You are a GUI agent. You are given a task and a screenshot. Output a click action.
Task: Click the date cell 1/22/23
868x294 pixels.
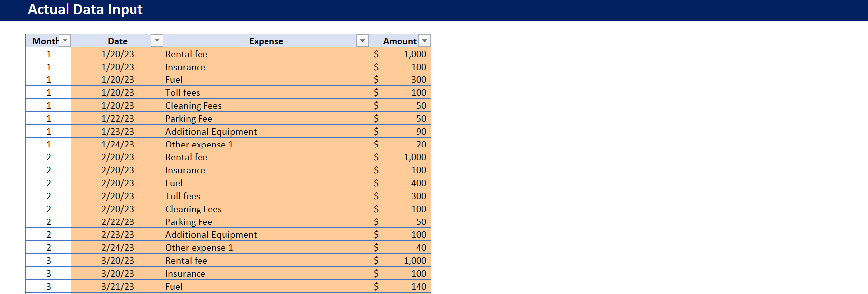click(x=117, y=118)
